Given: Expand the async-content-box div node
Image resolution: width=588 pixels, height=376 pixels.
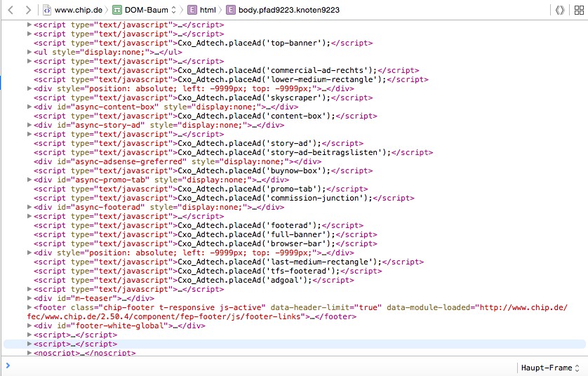Looking at the screenshot, I should (x=29, y=107).
